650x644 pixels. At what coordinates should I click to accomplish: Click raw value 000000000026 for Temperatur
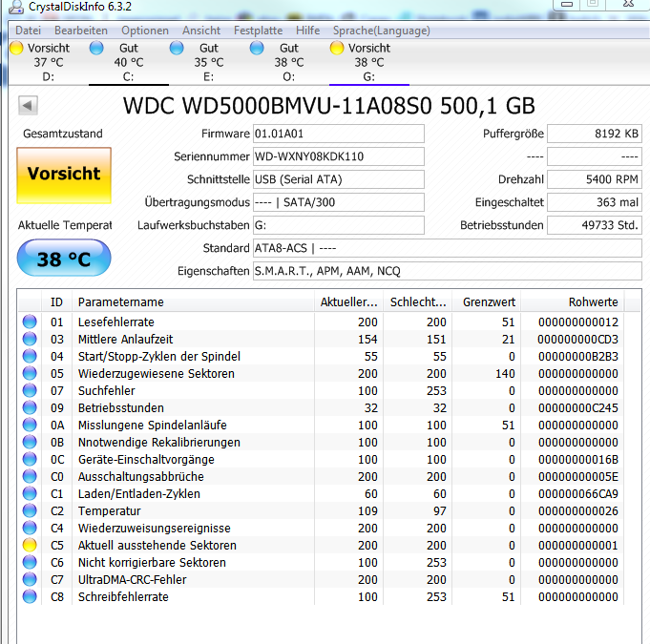point(578,511)
